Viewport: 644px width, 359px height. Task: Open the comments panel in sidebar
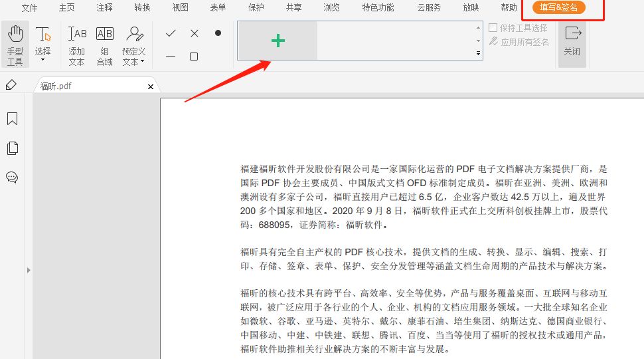[12, 178]
